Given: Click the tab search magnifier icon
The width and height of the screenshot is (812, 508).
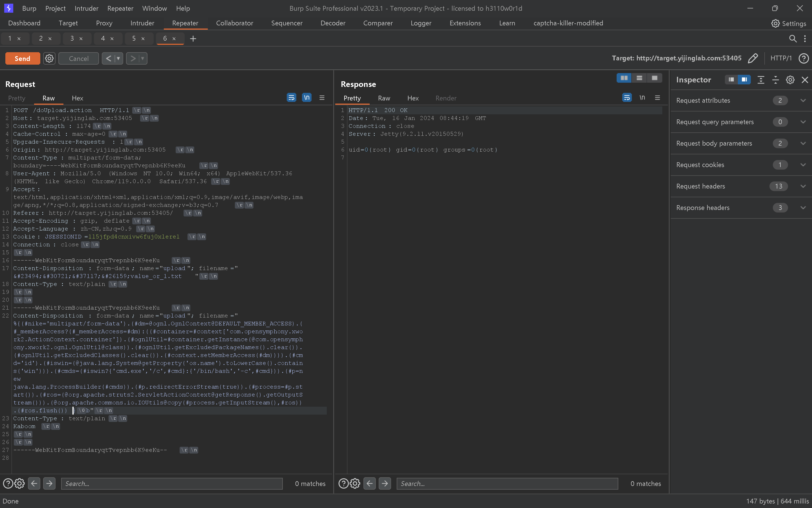Looking at the screenshot, I should (793, 39).
